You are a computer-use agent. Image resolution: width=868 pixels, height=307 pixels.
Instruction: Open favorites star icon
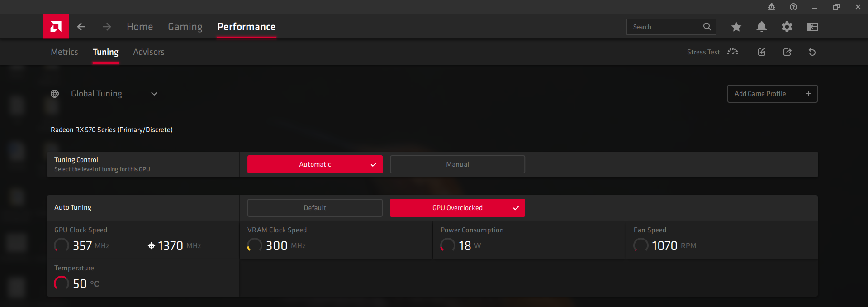736,27
